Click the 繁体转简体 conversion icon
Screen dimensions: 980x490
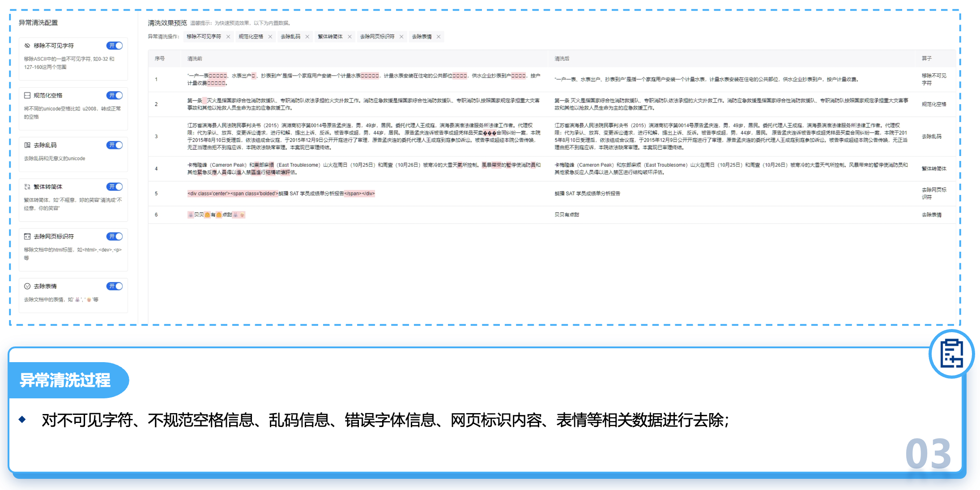27,186
